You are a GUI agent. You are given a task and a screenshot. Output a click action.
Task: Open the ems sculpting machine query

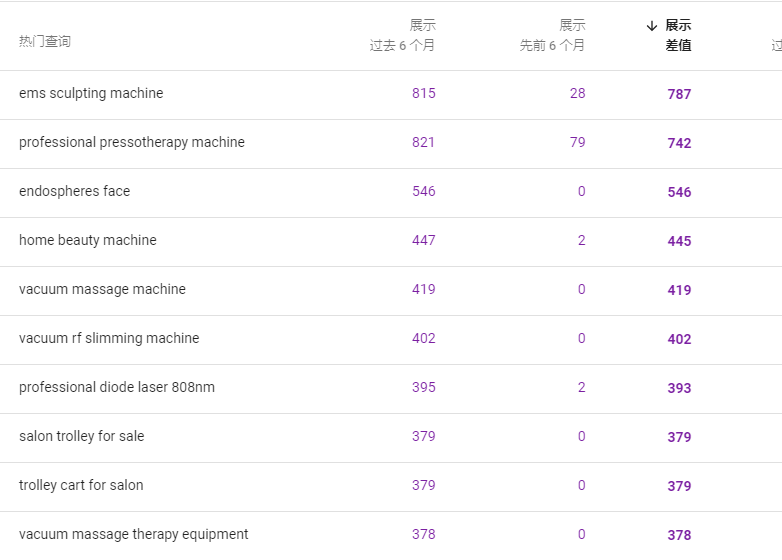point(91,93)
